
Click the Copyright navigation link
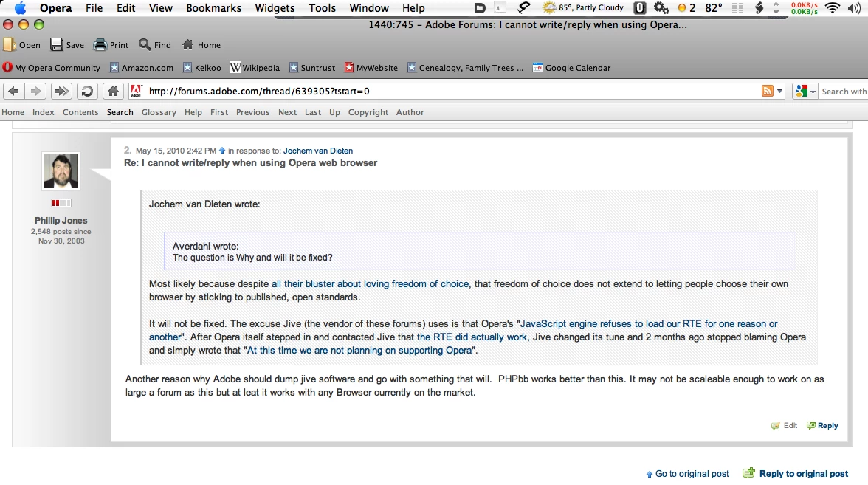click(368, 112)
